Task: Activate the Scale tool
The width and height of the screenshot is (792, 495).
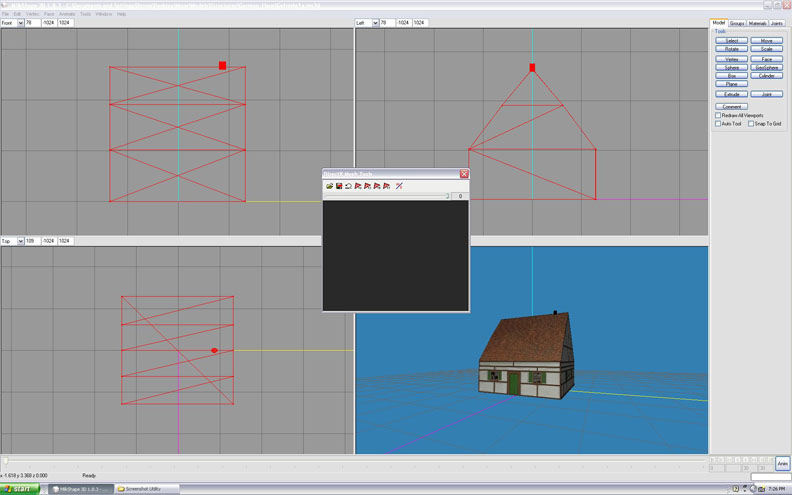Action: [x=766, y=49]
